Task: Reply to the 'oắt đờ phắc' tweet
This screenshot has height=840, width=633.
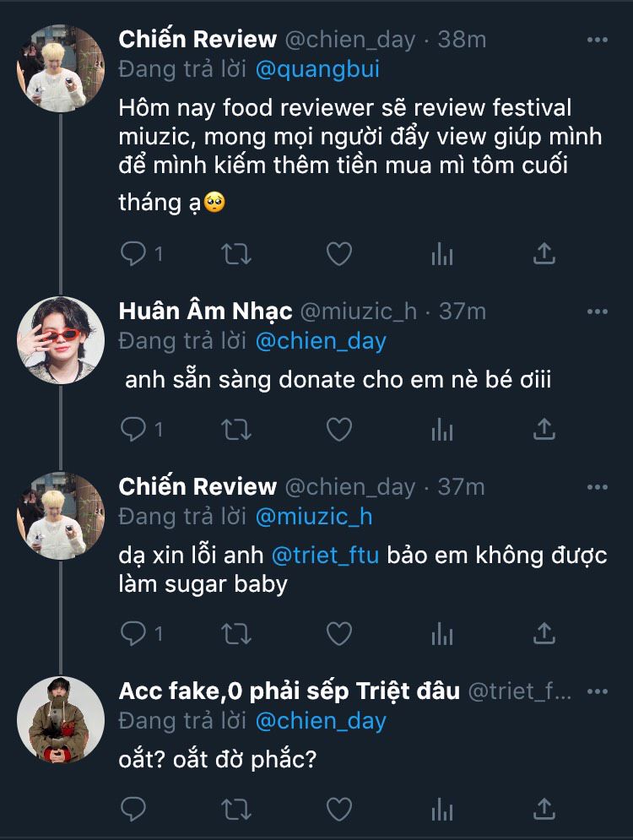Action: coord(133,809)
